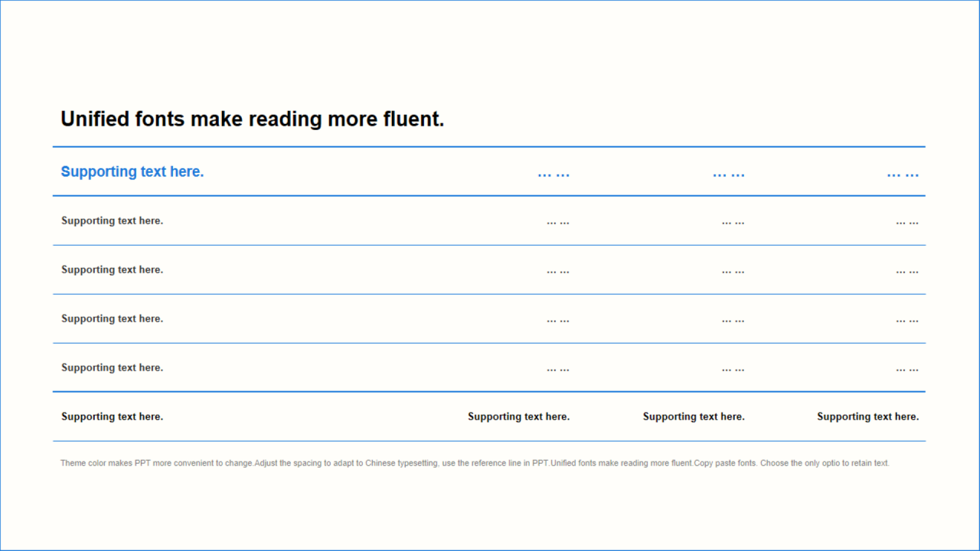Click the middle ellipsis in the fourth body row
Screen dimensions: 980x551
pos(733,369)
